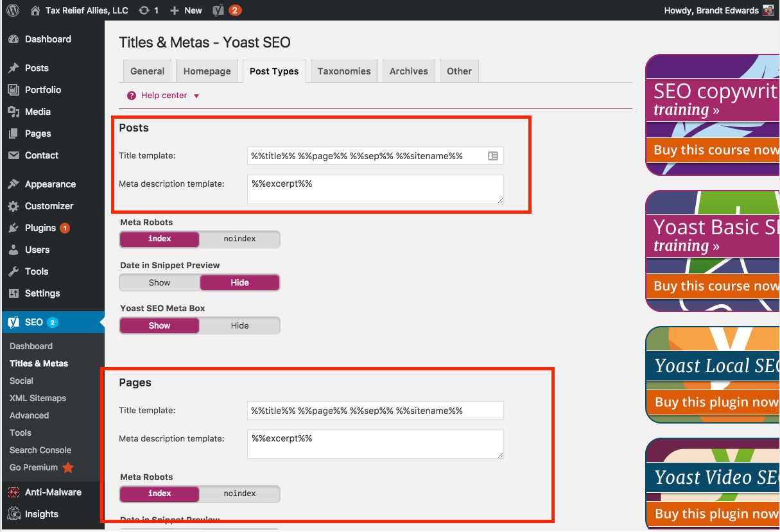Open the Social submenu item
The width and height of the screenshot is (780, 532).
(21, 381)
